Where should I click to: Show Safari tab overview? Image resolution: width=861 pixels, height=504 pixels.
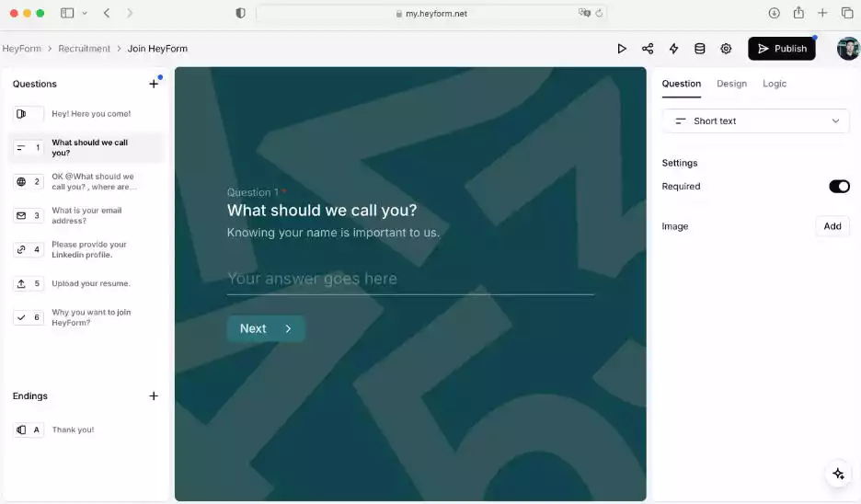(x=846, y=13)
